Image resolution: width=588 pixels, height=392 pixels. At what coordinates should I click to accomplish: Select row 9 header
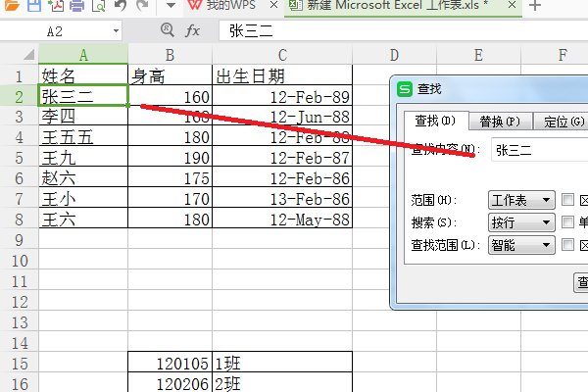point(20,240)
